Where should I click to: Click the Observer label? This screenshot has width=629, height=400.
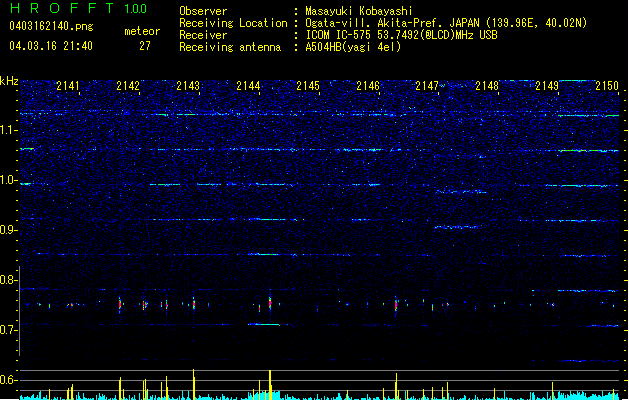203,11
